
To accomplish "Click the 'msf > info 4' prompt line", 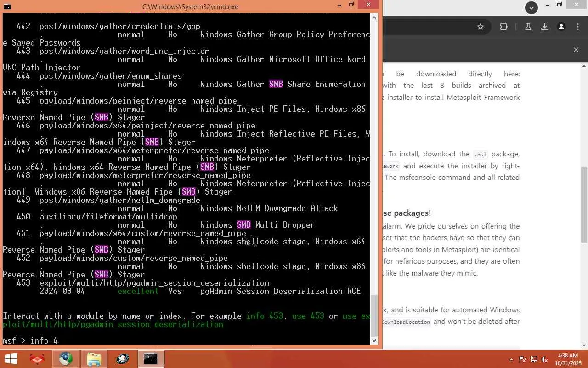I will pyautogui.click(x=30, y=341).
